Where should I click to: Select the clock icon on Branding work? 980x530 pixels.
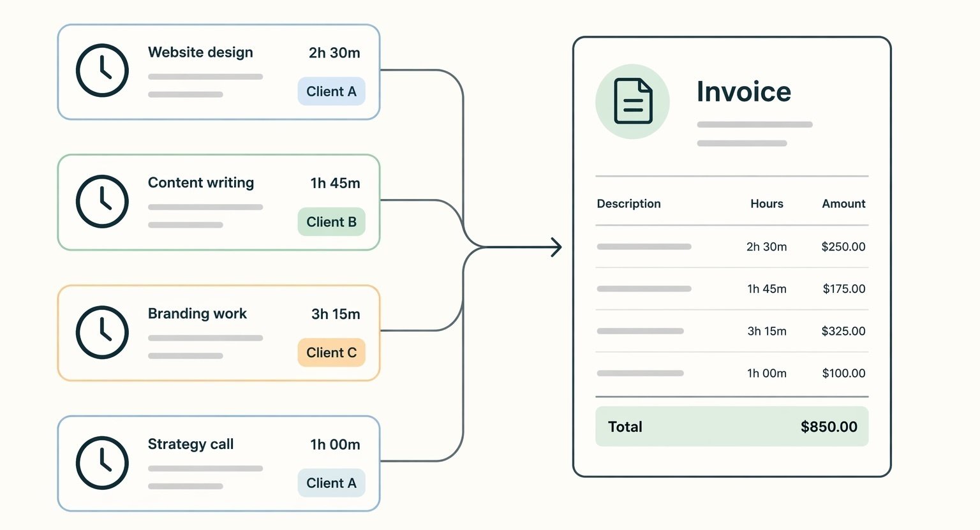[102, 332]
